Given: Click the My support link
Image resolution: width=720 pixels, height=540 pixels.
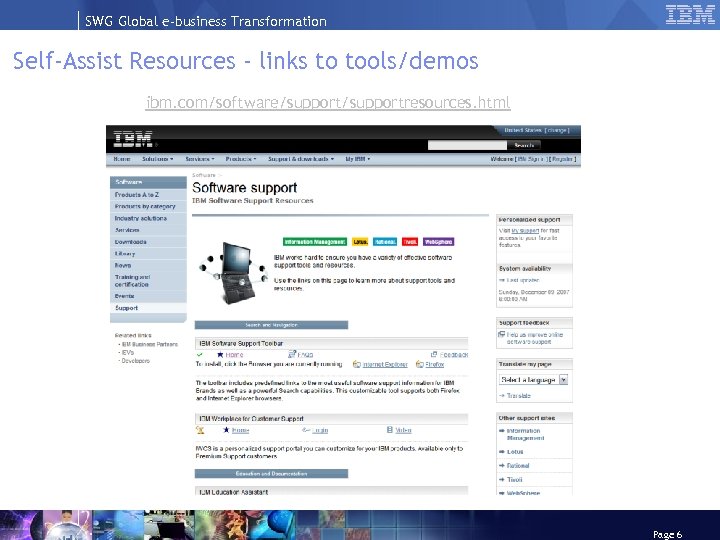Looking at the screenshot, I should (x=525, y=231).
